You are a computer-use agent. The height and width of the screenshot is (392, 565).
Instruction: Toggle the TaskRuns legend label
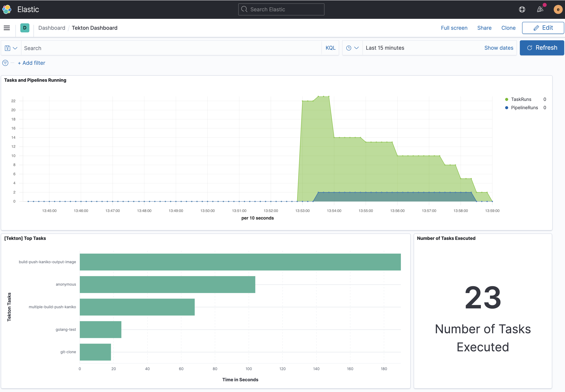coord(521,99)
